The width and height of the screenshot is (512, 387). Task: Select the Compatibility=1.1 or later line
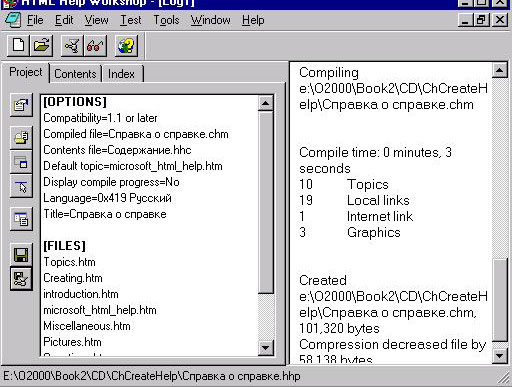[100, 118]
